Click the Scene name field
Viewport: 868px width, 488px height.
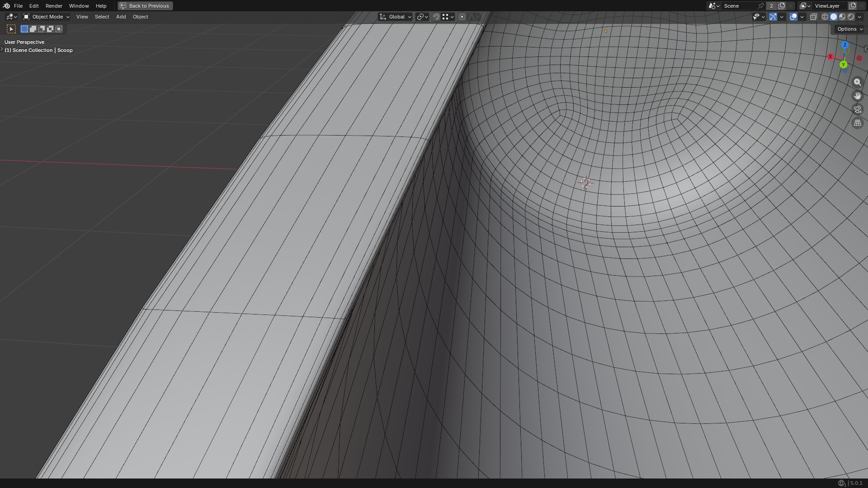click(740, 6)
